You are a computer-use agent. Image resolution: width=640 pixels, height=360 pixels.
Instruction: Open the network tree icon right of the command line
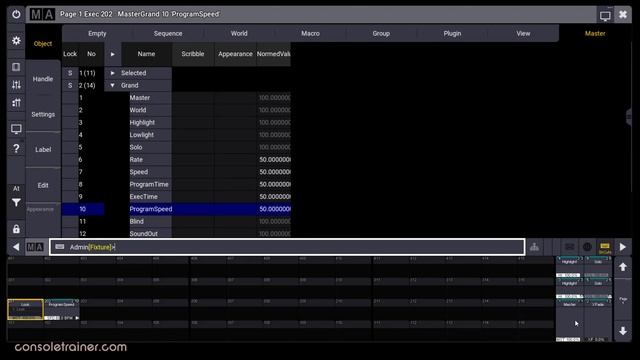coord(534,247)
